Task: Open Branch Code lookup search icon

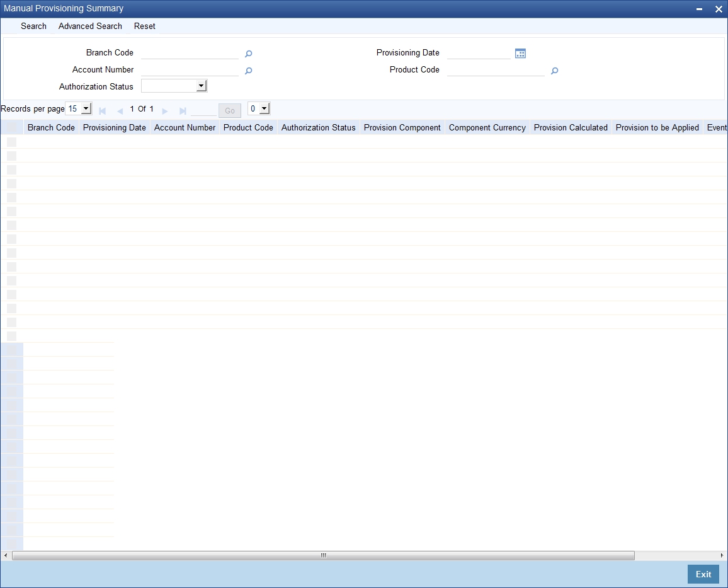Action: click(248, 54)
